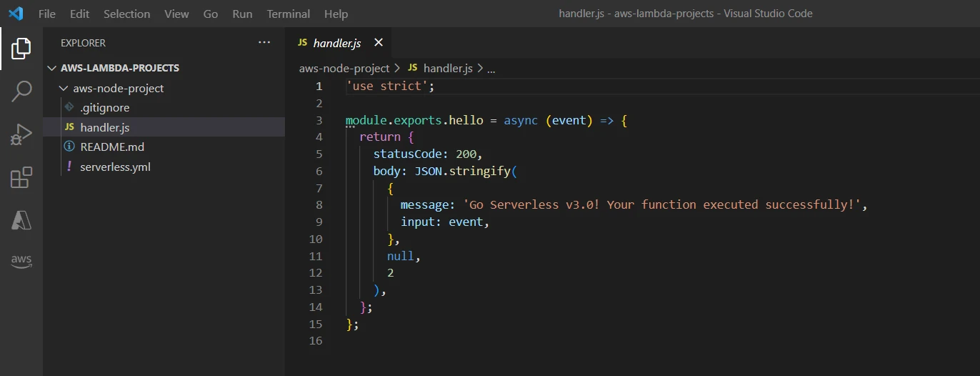Open the Terminal menu
This screenshot has height=376, width=980.
(x=288, y=14)
